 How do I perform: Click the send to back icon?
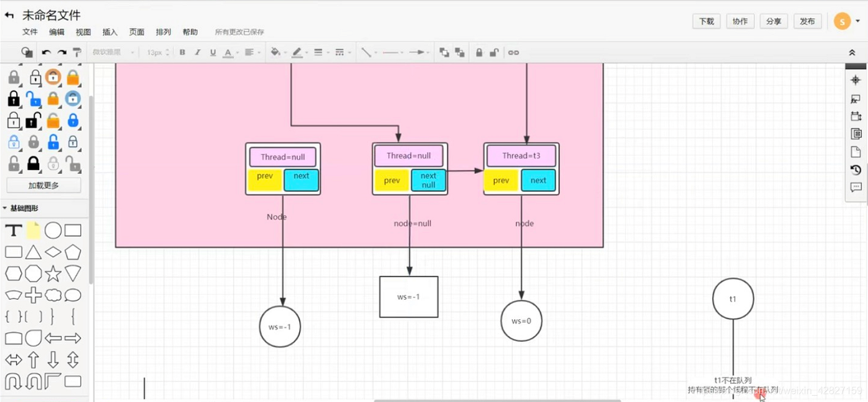pos(460,52)
